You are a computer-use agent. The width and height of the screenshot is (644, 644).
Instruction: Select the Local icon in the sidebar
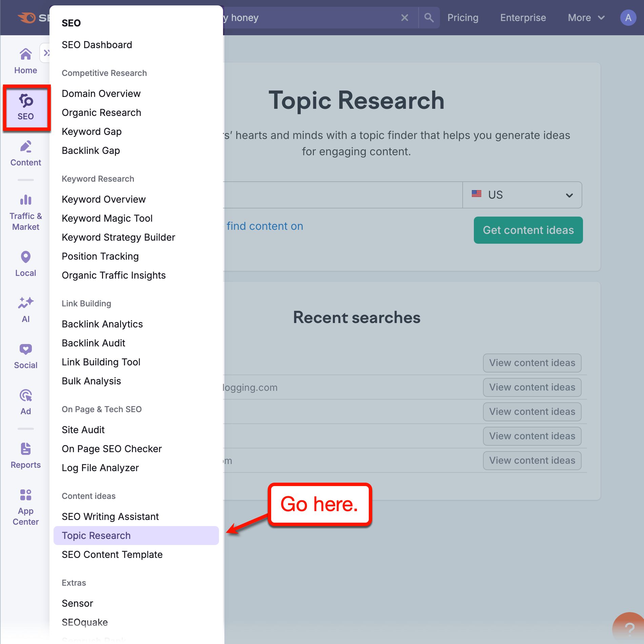(x=25, y=264)
